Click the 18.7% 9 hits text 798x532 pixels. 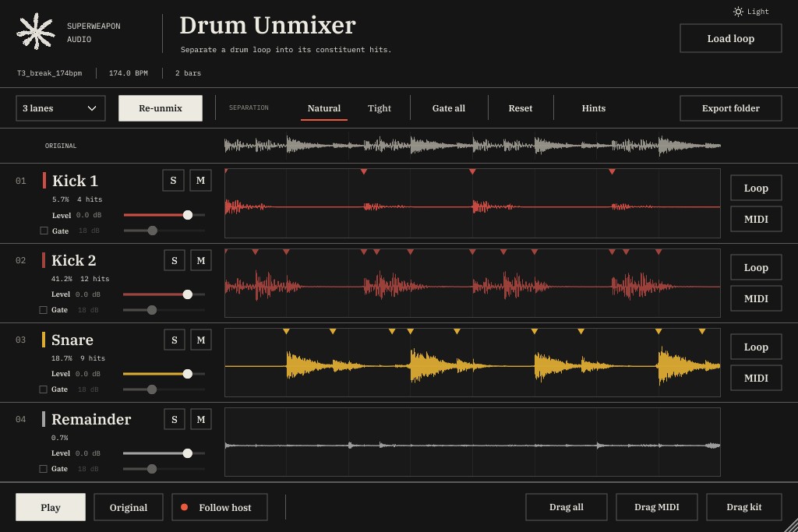coord(78,358)
